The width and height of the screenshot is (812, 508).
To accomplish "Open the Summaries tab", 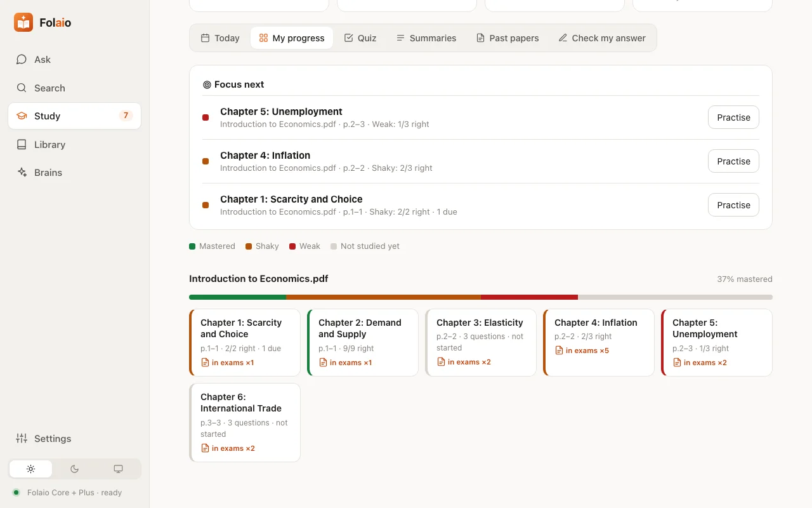I will pyautogui.click(x=426, y=38).
